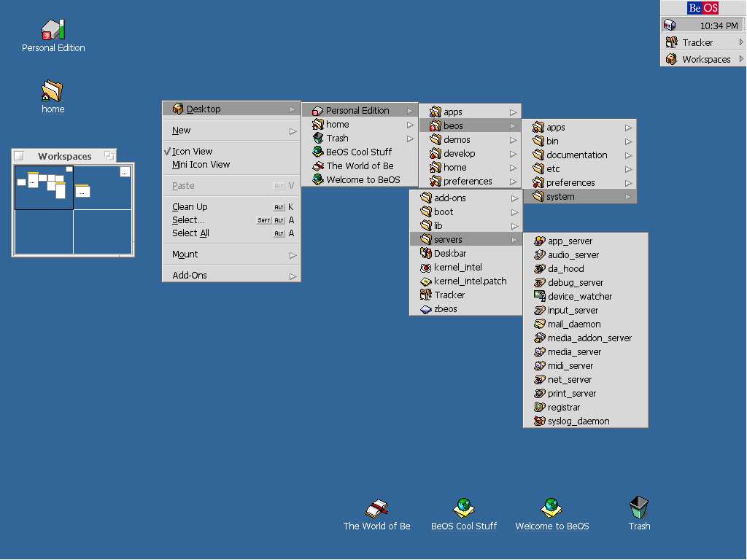Image resolution: width=747 pixels, height=560 pixels.
Task: Switch to the bottom-right workspace in Workspaces
Action: 102,232
